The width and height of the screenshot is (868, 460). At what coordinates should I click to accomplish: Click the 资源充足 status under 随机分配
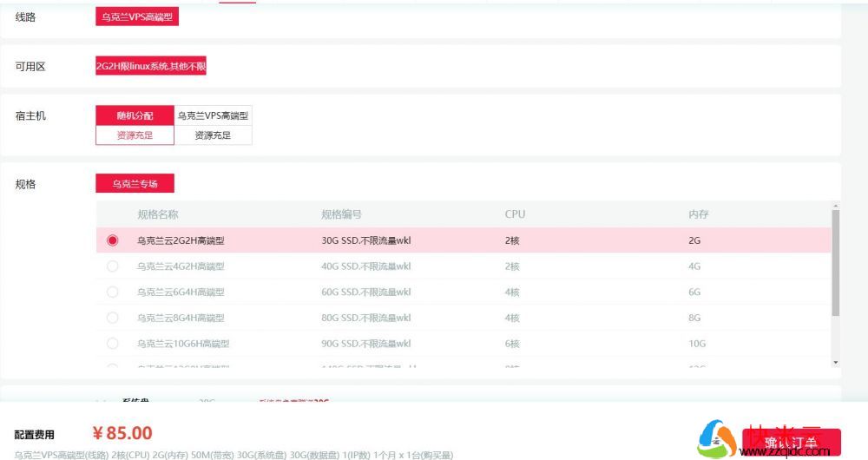coord(135,135)
